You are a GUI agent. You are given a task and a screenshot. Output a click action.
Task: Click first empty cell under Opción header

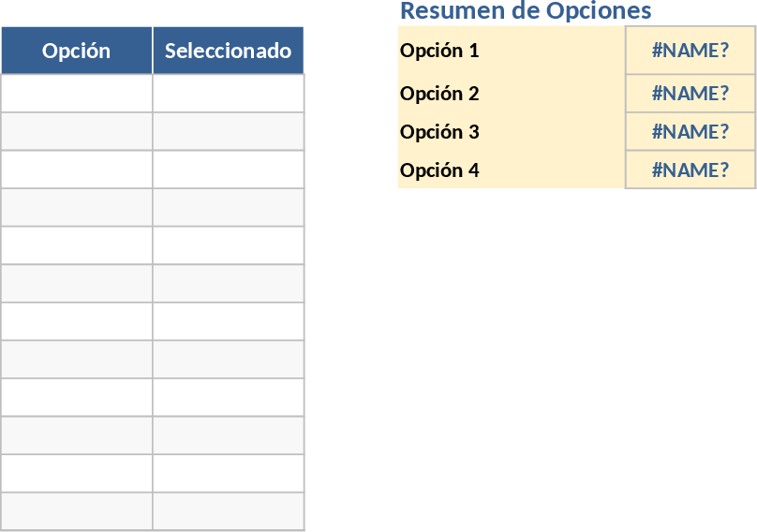(x=77, y=94)
